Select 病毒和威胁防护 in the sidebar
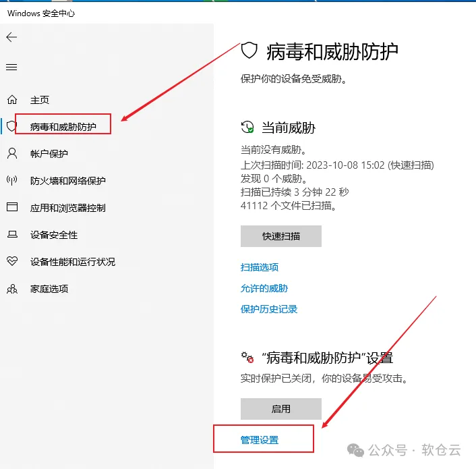The image size is (476, 469). tap(63, 127)
